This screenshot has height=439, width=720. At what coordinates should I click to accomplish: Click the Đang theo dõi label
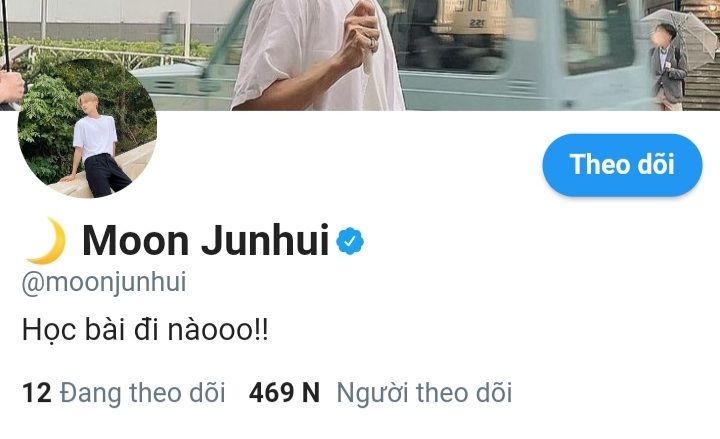click(143, 393)
